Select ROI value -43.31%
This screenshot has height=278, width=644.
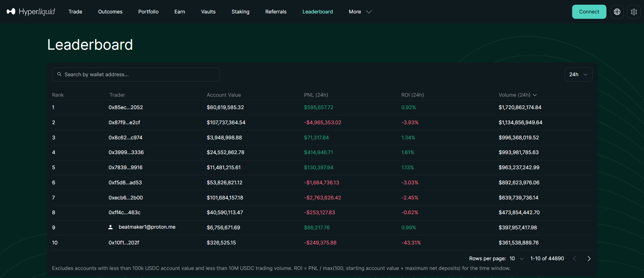coord(411,243)
